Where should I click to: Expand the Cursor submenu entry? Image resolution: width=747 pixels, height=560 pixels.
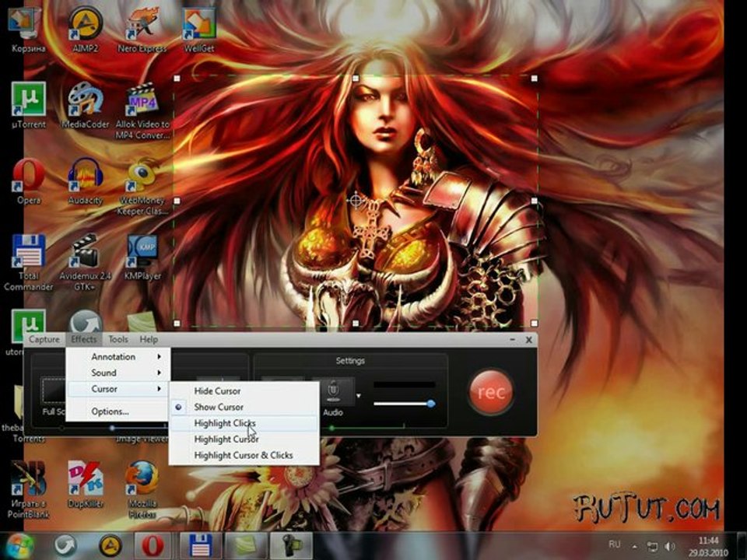[117, 389]
